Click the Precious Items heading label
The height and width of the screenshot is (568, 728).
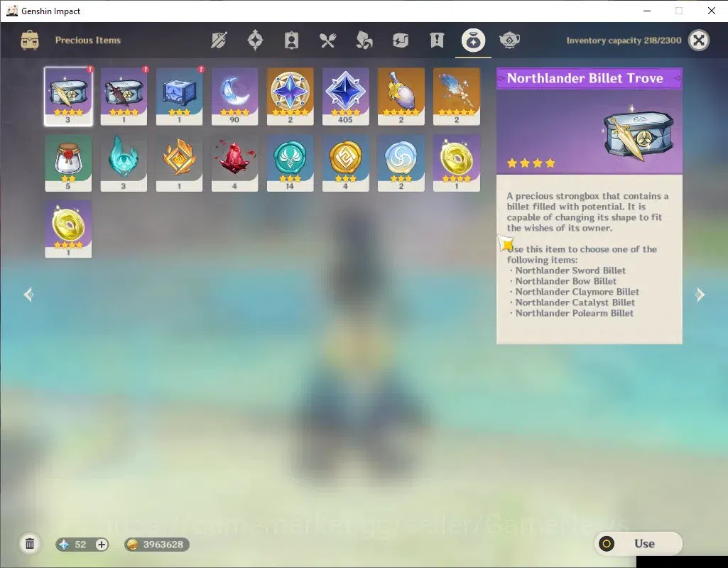click(x=88, y=40)
